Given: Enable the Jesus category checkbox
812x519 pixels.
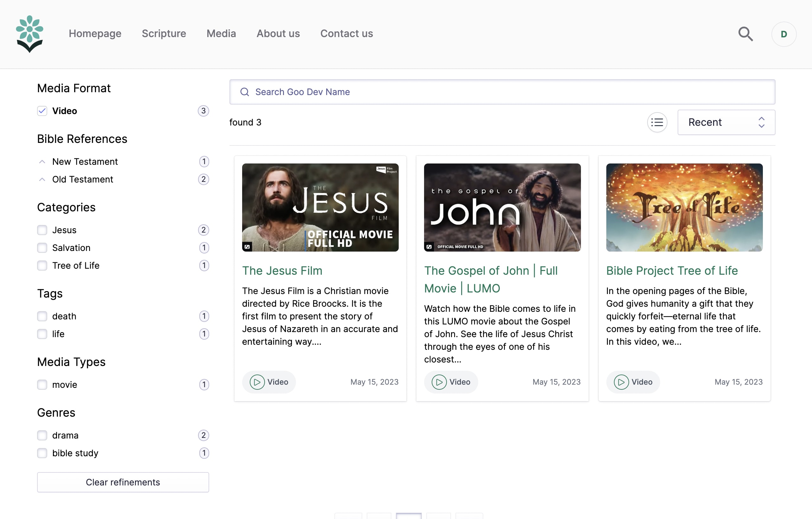Looking at the screenshot, I should [42, 230].
